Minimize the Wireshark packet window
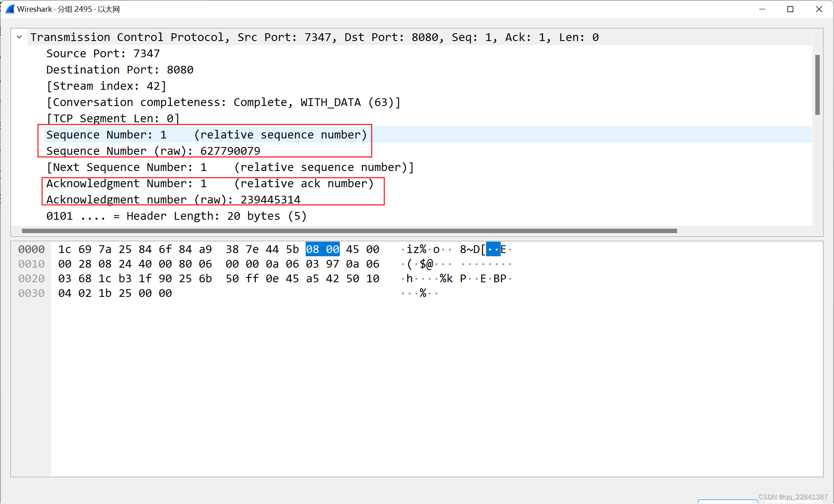This screenshot has width=834, height=504. click(762, 9)
